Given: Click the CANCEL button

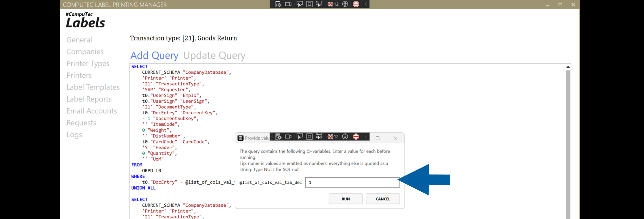Looking at the screenshot, I should 383,199.
